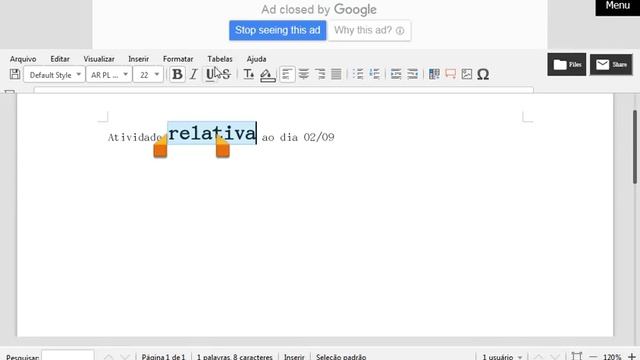640x360 pixels.
Task: Click the Share button
Action: [611, 64]
